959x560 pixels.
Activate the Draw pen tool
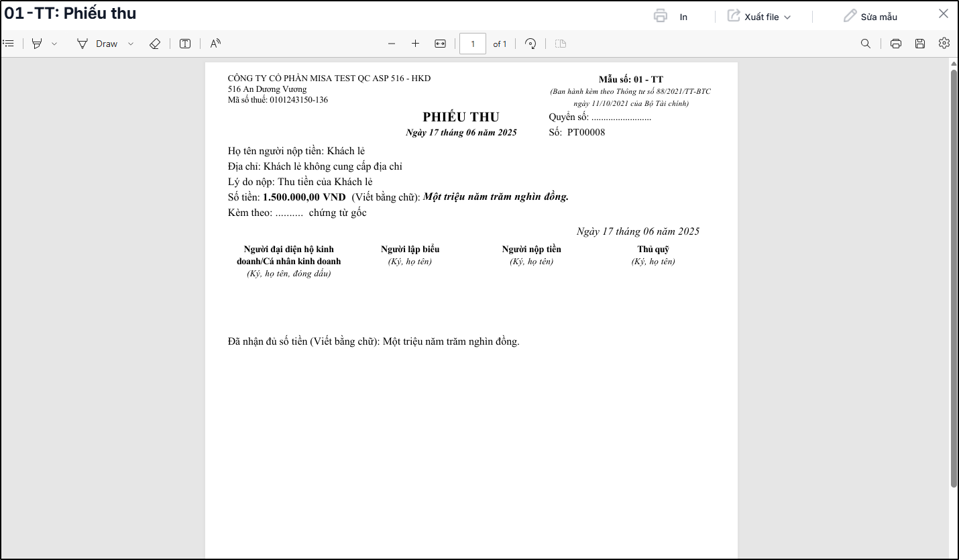(x=97, y=44)
